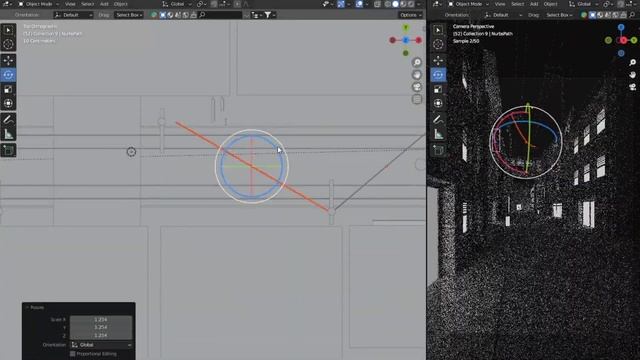Click the zoom magnifier in left viewport navigation
Image resolution: width=640 pixels, height=360 pixels.
point(417,62)
